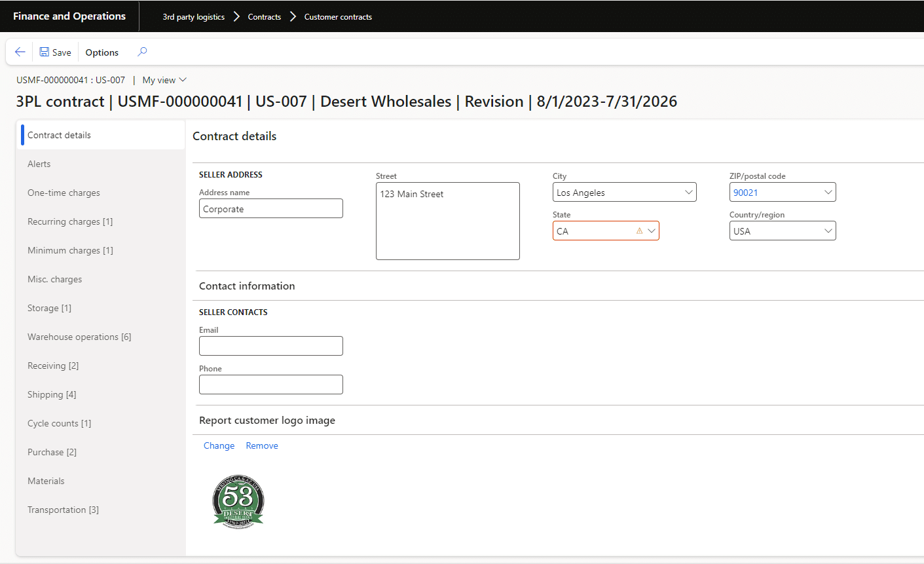Open the Alerts tab
Image resolution: width=924 pixels, height=564 pixels.
pos(101,164)
